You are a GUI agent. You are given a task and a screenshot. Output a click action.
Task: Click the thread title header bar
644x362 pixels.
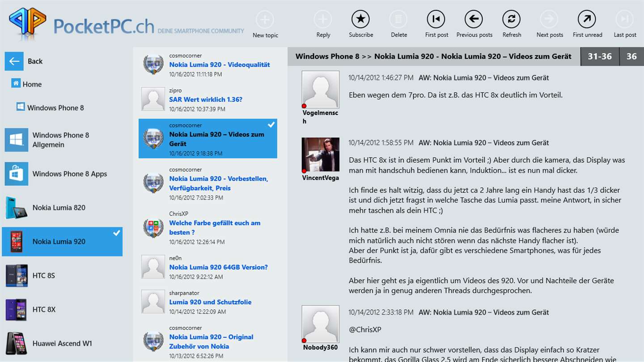tap(433, 56)
